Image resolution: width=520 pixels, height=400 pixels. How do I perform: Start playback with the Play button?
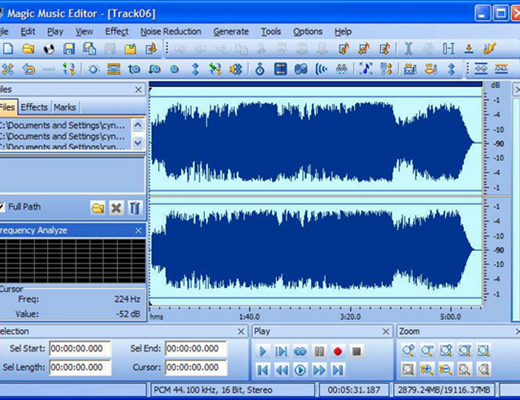pyautogui.click(x=263, y=351)
